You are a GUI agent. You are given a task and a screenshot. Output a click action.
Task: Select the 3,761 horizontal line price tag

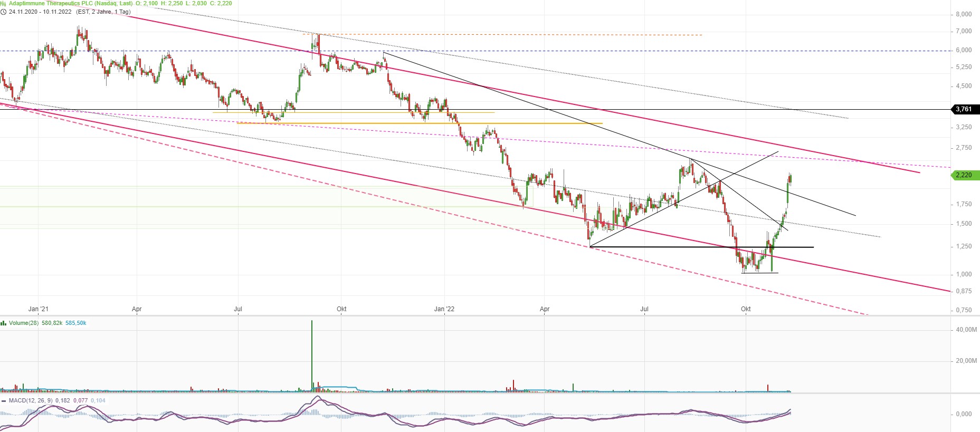(965, 109)
